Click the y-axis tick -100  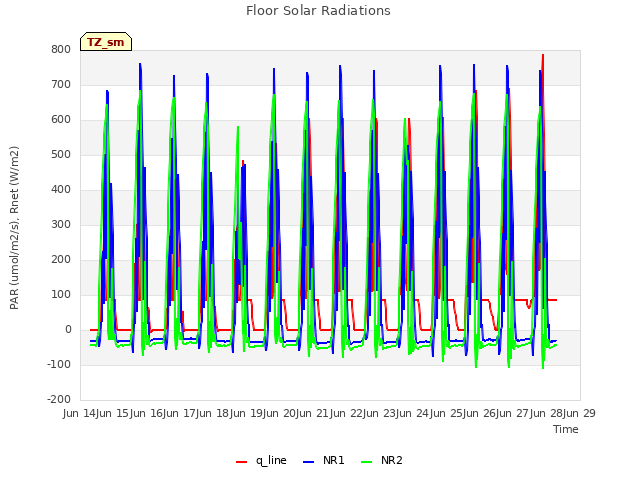coord(59,364)
